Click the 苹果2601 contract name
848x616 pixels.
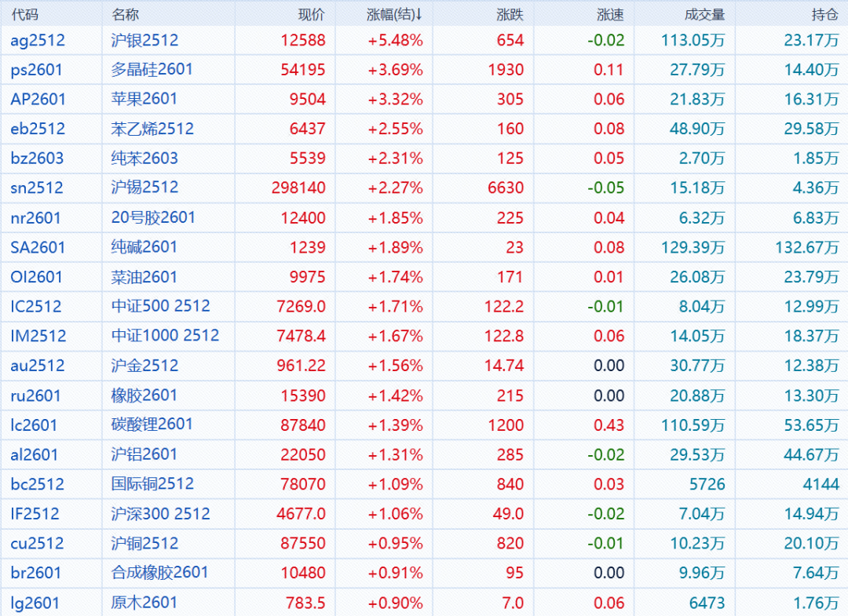(x=144, y=100)
